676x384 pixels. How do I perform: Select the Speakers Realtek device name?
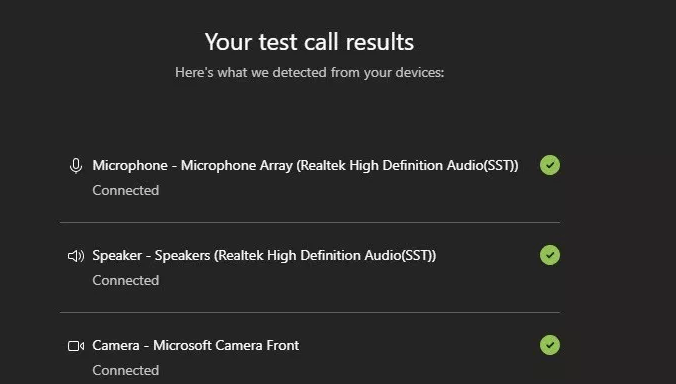pyautogui.click(x=295, y=256)
